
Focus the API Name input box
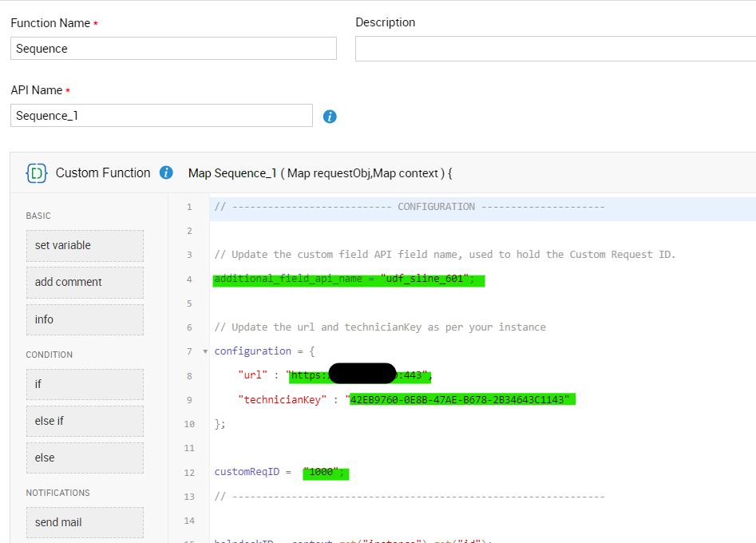pos(161,116)
